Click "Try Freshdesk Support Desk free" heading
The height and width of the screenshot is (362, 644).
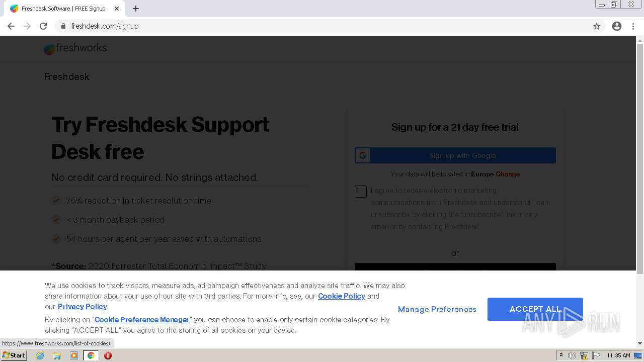coord(160,138)
